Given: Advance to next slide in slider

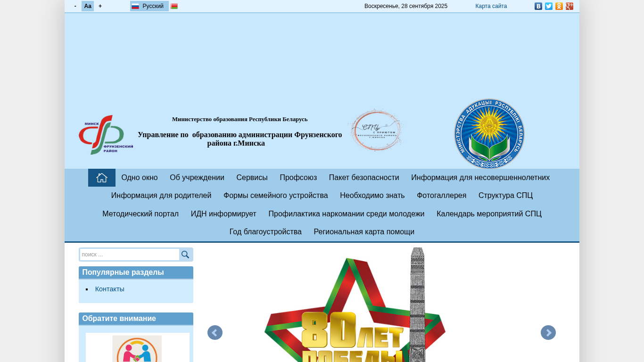Looking at the screenshot, I should [x=548, y=333].
